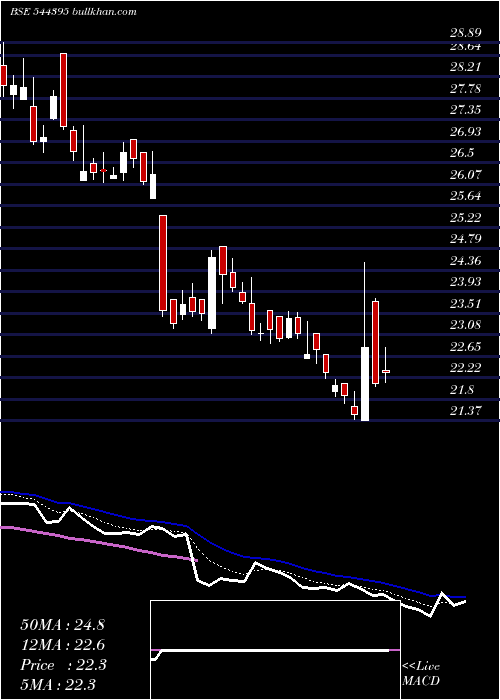Click the last small red candle near 22.3
500x700 pixels.
[386, 371]
